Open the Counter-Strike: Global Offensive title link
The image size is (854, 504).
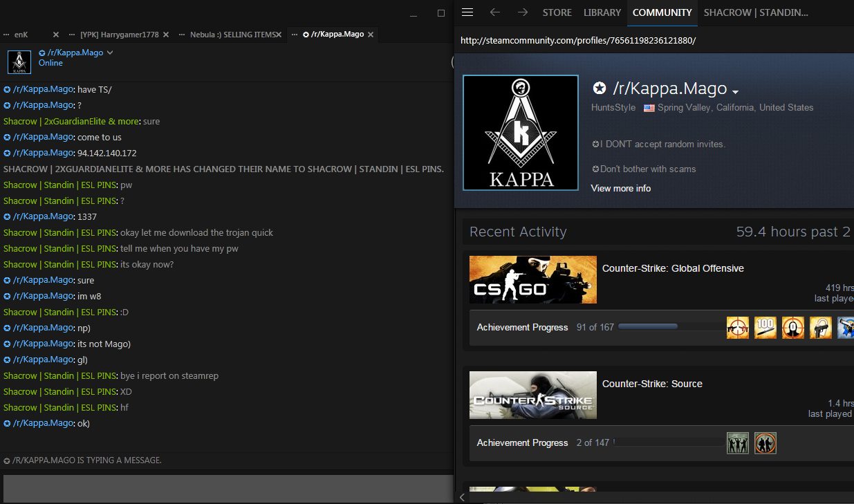[673, 268]
